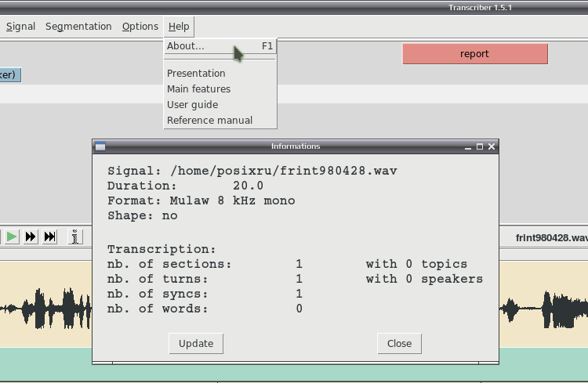Open the Informations window menu icon
This screenshot has width=588, height=383.
click(100, 146)
